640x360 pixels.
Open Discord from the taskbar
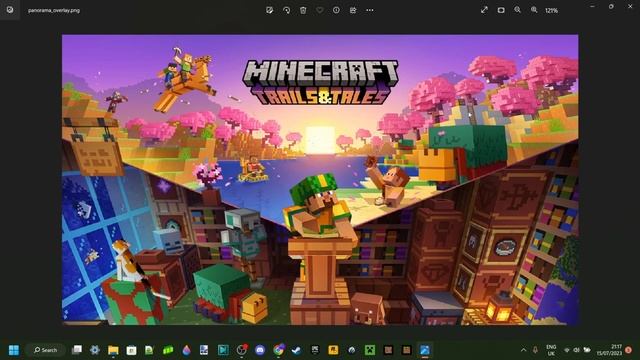click(x=260, y=350)
